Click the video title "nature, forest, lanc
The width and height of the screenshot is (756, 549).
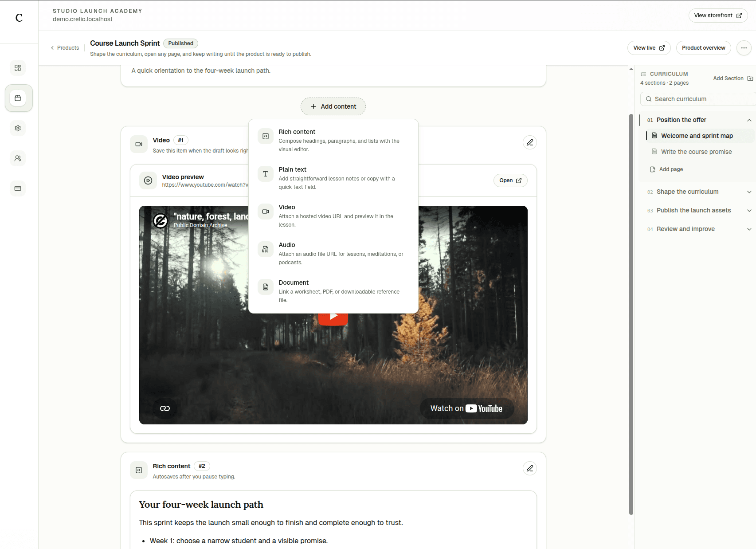(211, 216)
